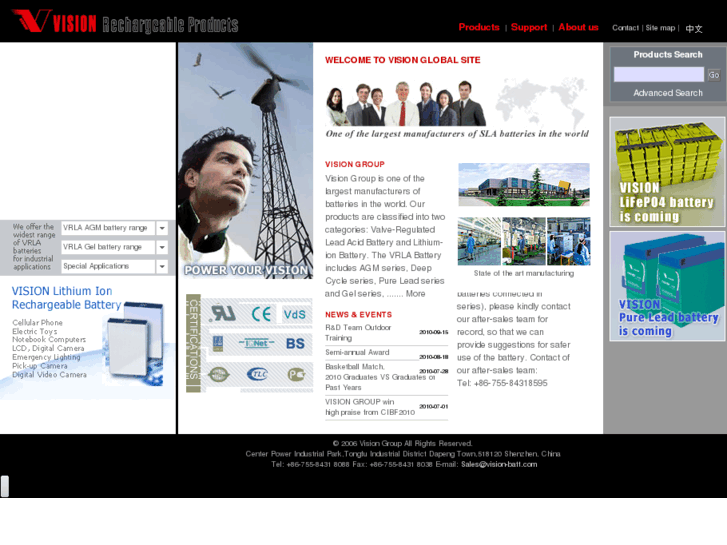
Task: Click the NEWS & EVENTS heading
Action: click(x=358, y=314)
